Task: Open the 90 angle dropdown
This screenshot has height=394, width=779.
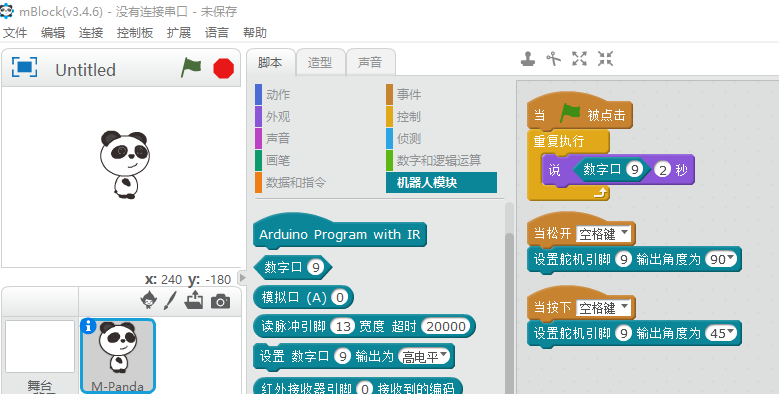Action: (721, 259)
